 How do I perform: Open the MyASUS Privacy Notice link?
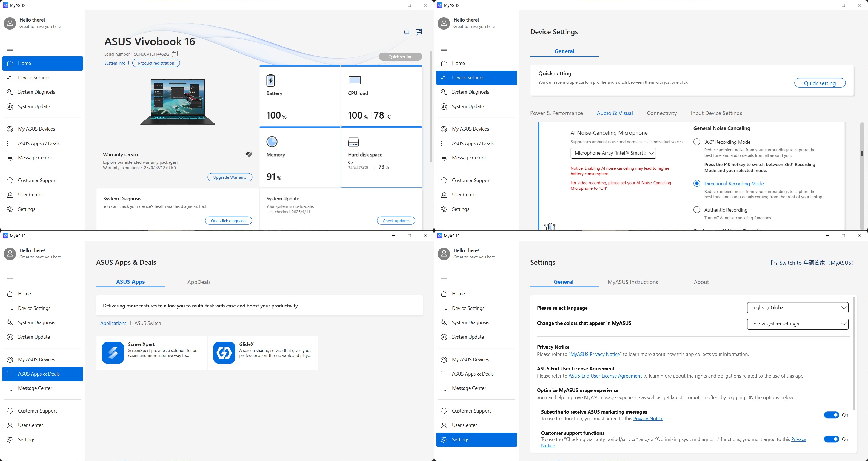coord(595,354)
